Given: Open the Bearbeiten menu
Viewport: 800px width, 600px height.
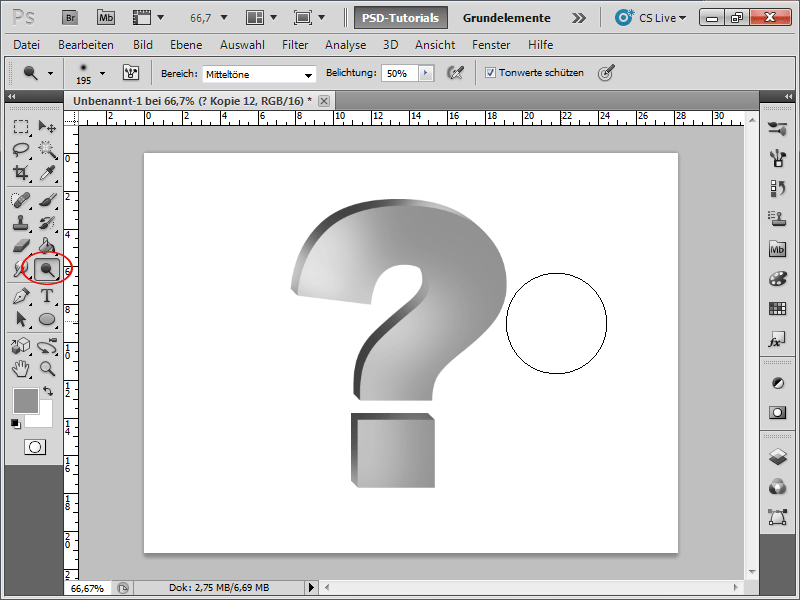Looking at the screenshot, I should [86, 45].
